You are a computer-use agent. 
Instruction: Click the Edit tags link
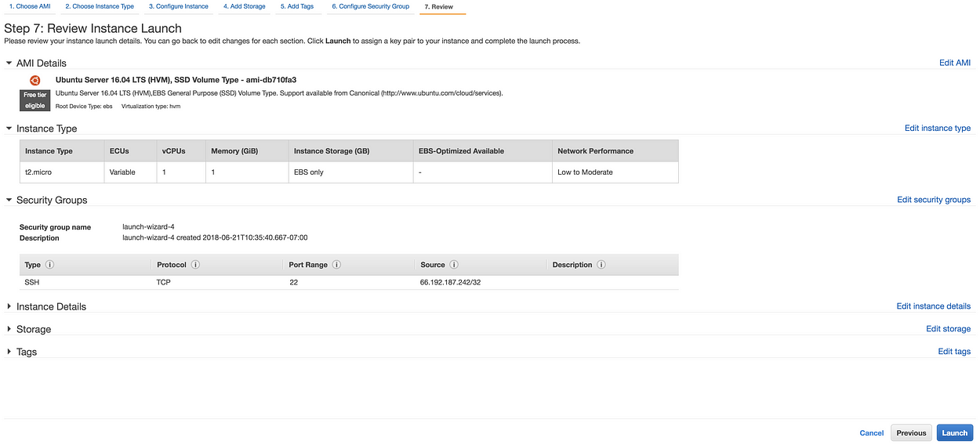[954, 352]
